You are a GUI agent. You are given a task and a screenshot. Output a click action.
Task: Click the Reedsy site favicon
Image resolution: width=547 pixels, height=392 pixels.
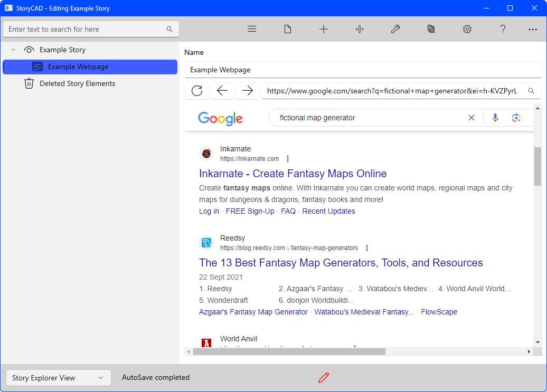206,243
